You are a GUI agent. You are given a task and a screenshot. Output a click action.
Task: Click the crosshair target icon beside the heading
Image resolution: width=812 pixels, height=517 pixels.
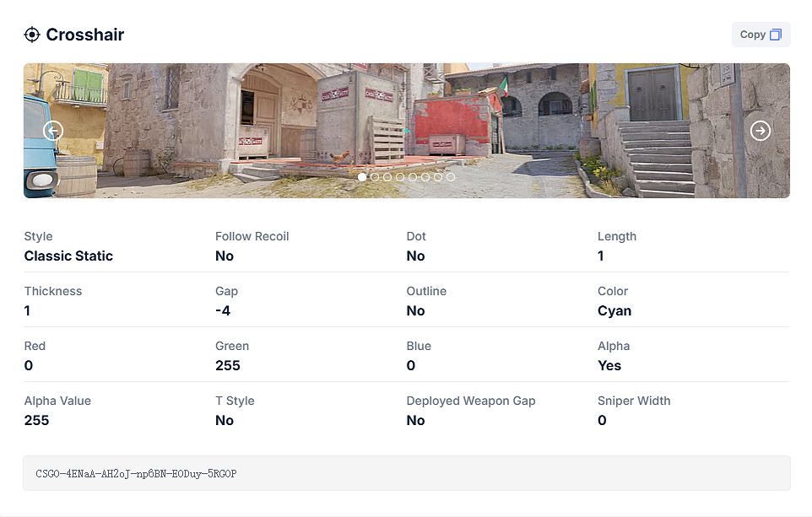tap(32, 35)
